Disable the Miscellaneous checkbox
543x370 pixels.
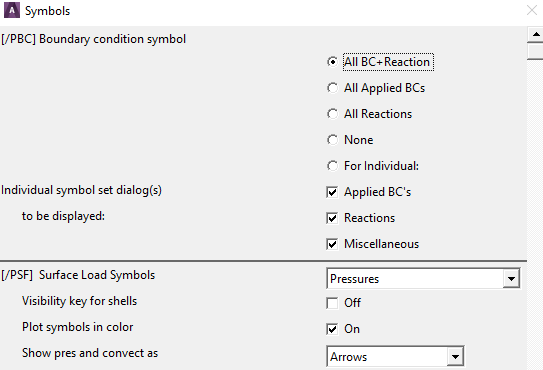click(x=332, y=244)
